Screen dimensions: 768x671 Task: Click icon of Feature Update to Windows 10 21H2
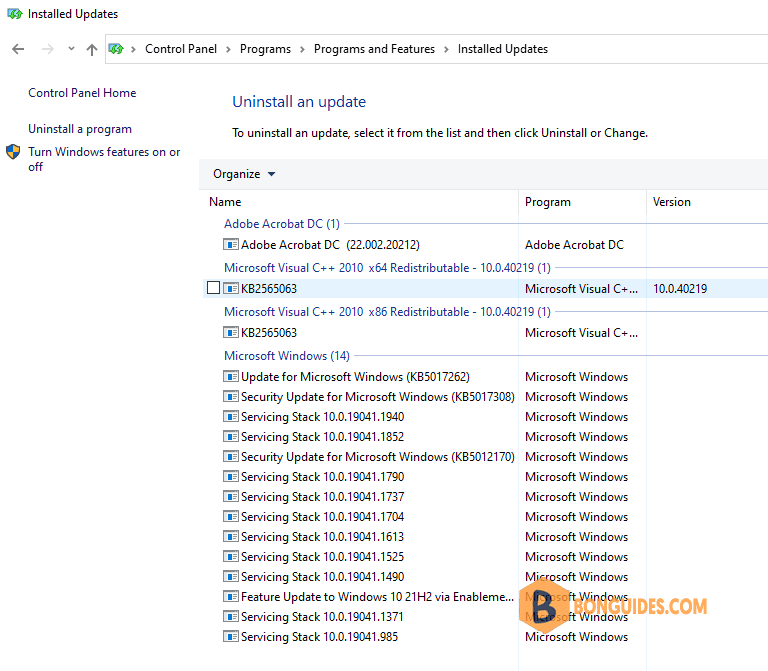pyautogui.click(x=231, y=596)
